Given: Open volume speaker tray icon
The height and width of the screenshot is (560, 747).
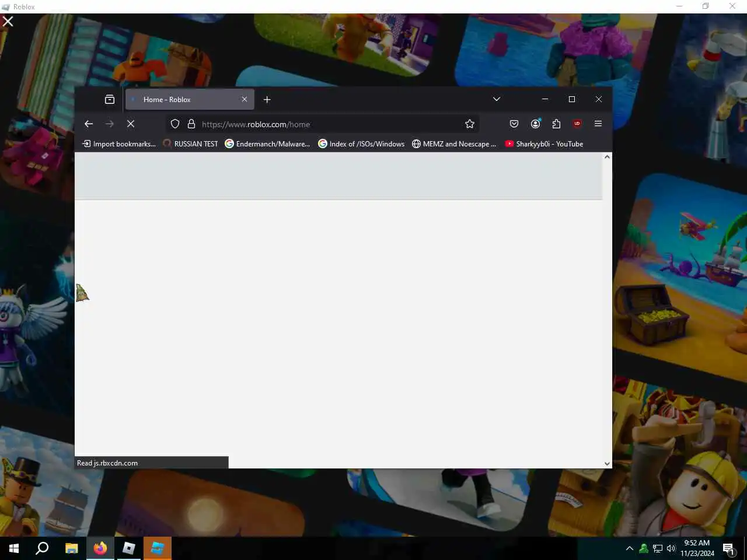Looking at the screenshot, I should [671, 548].
